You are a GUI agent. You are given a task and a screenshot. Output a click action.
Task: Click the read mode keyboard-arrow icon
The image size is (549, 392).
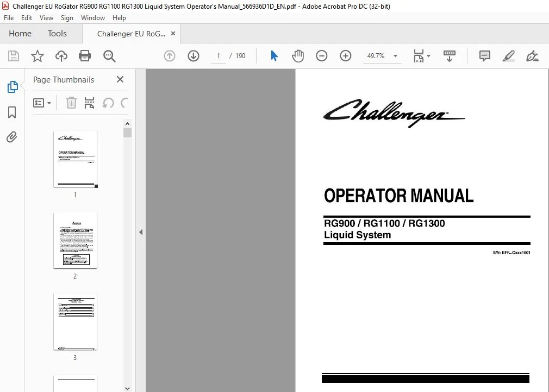click(x=449, y=56)
